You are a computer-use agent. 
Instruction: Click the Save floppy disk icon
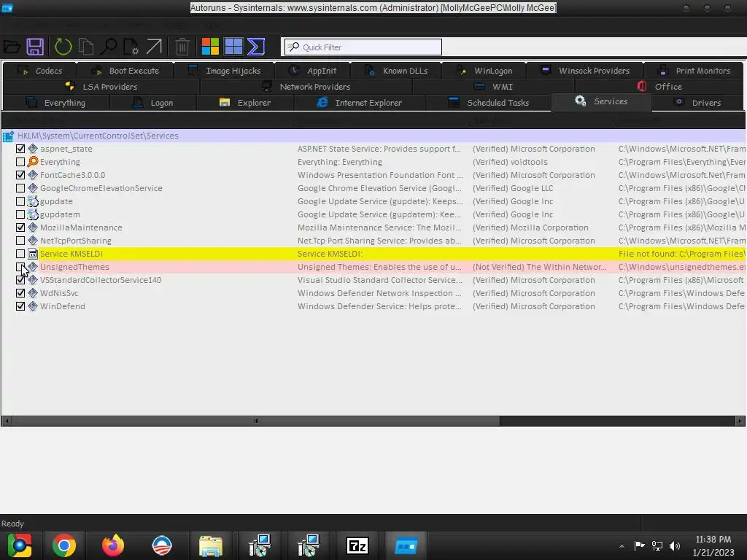35,47
